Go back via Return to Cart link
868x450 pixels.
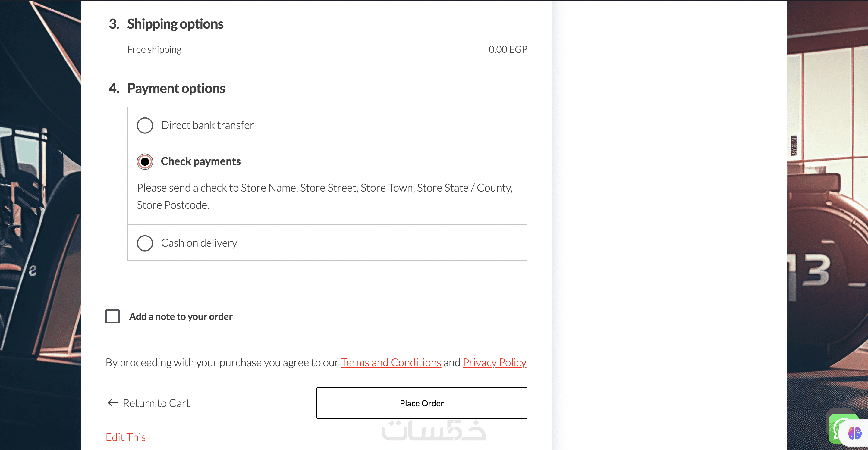click(156, 403)
